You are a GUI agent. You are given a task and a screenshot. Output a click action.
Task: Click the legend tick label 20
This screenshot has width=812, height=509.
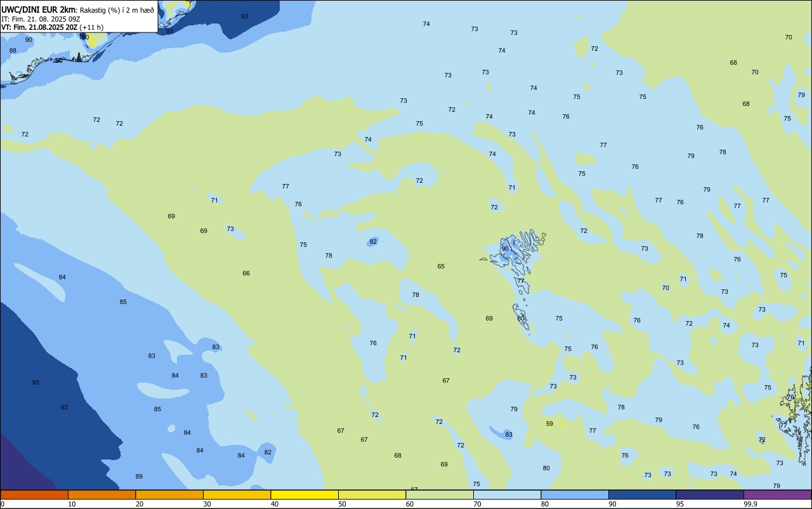[140, 504]
